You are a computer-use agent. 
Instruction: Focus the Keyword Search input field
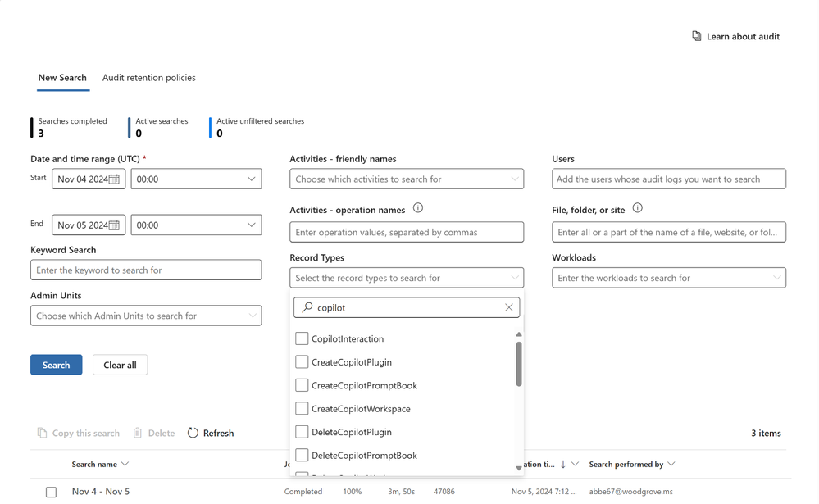pos(146,270)
